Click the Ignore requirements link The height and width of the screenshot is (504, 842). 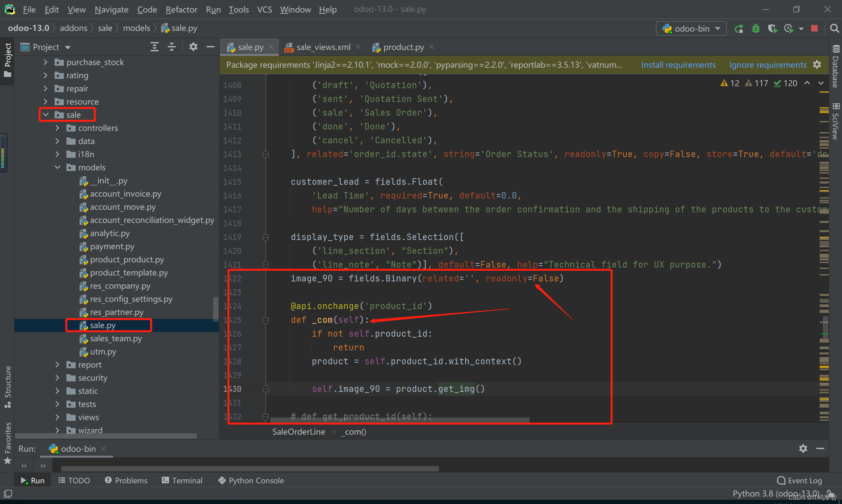[x=768, y=65]
